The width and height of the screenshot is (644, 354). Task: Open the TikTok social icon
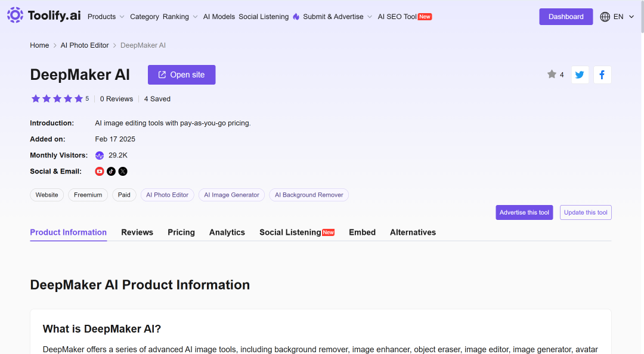(x=112, y=171)
